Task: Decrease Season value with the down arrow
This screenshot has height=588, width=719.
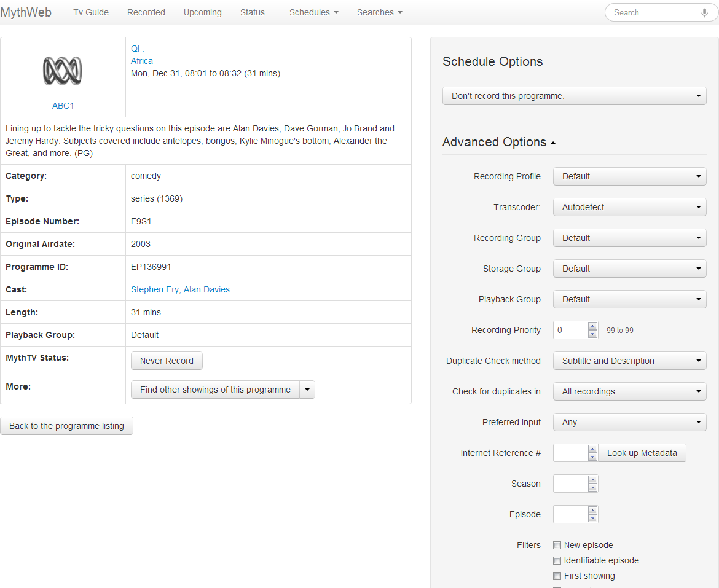Action: point(592,488)
